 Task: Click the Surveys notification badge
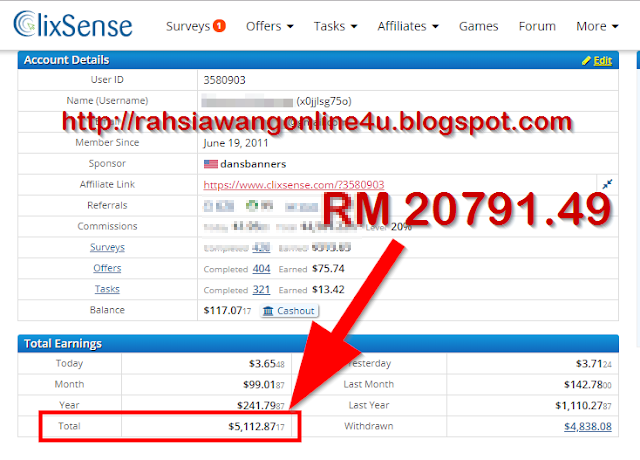[x=219, y=26]
